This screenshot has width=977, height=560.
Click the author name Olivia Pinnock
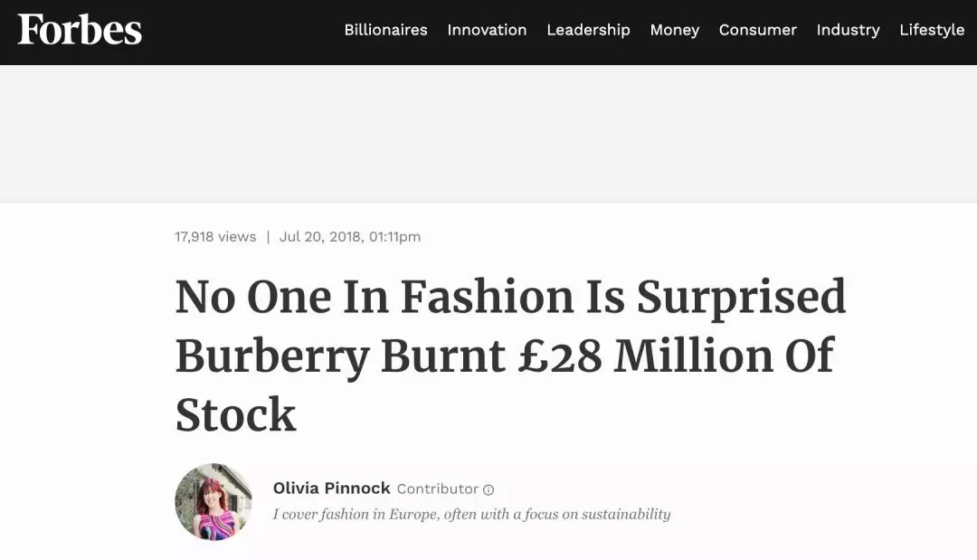[332, 489]
